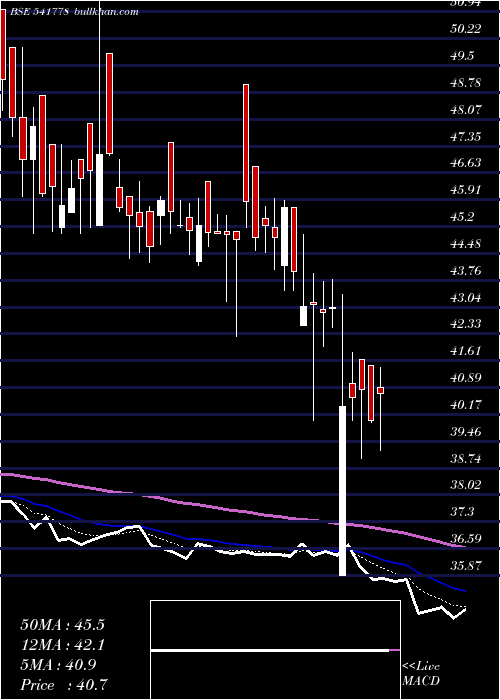Click the 50.22 price axis label
The height and width of the screenshot is (700, 500).
coord(466,29)
